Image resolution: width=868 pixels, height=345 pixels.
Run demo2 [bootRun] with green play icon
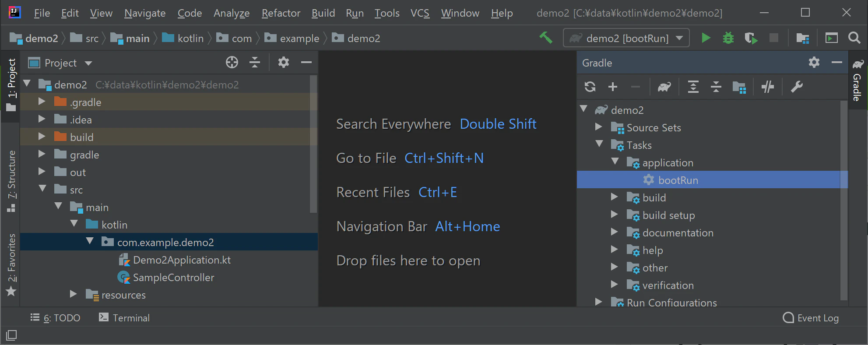coord(706,38)
